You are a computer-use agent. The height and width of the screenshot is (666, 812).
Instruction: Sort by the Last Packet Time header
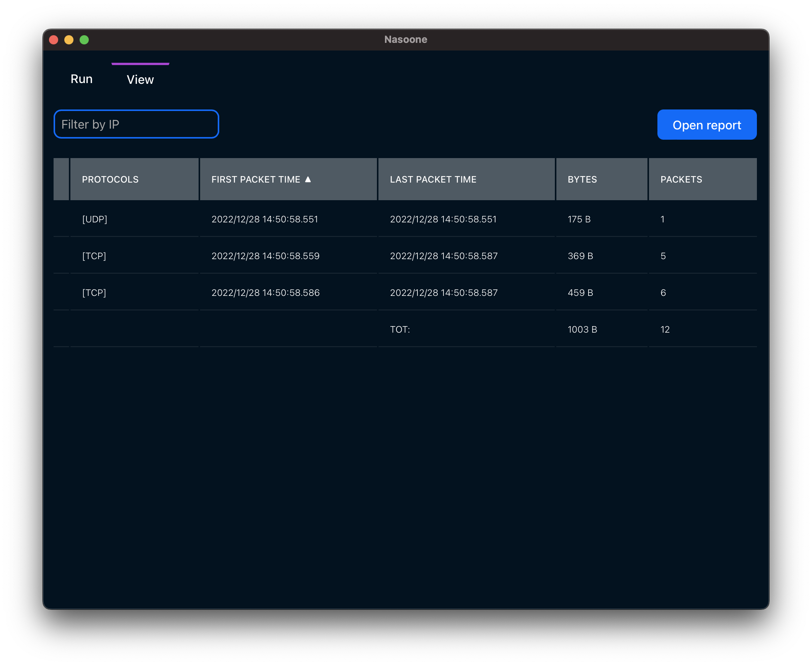[x=433, y=180]
